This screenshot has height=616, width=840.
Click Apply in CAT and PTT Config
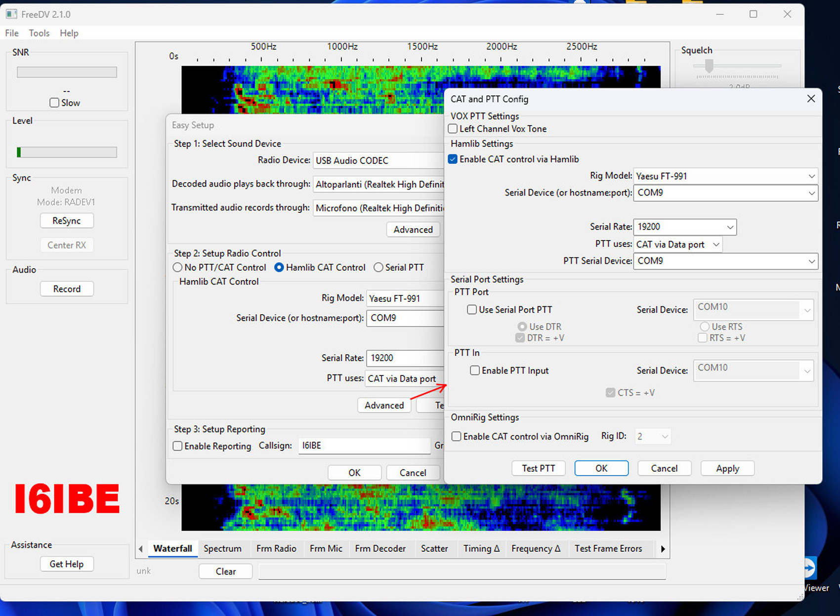point(727,468)
